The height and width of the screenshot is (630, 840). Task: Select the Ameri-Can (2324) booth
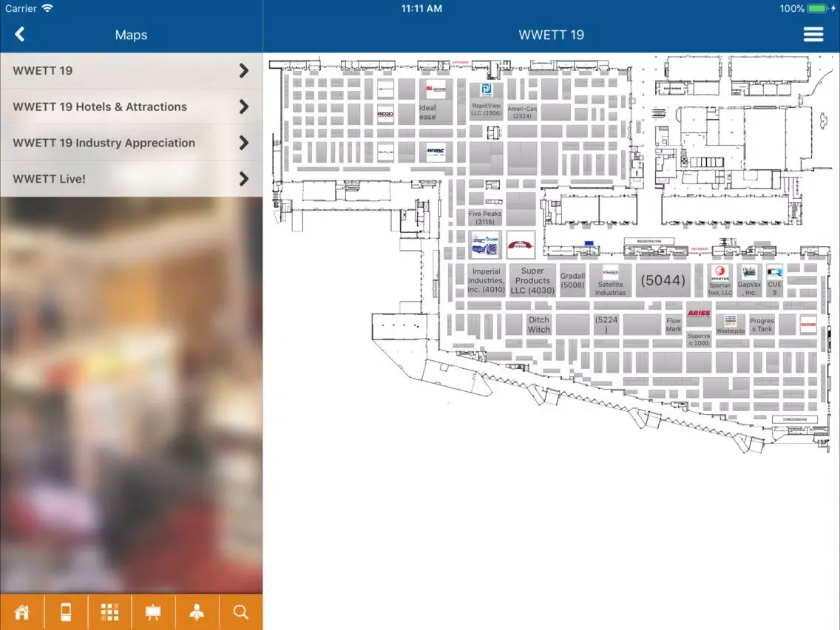(x=522, y=112)
